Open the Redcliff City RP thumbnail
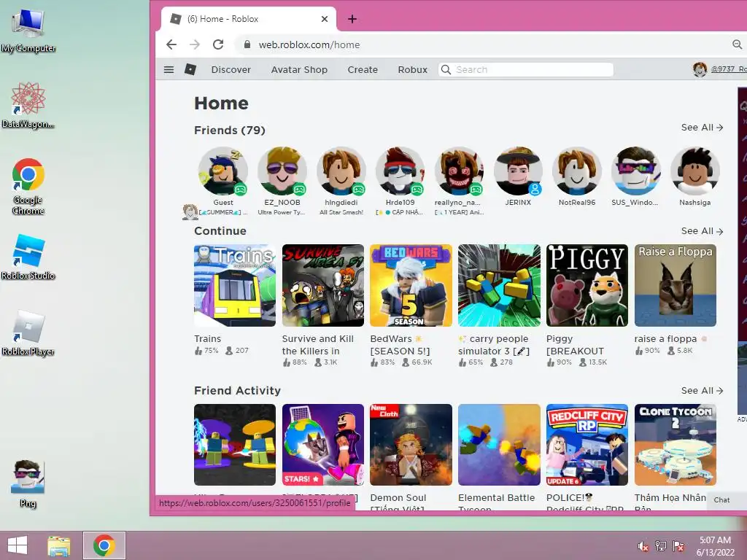Screen dimensions: 747x560 tap(587, 445)
